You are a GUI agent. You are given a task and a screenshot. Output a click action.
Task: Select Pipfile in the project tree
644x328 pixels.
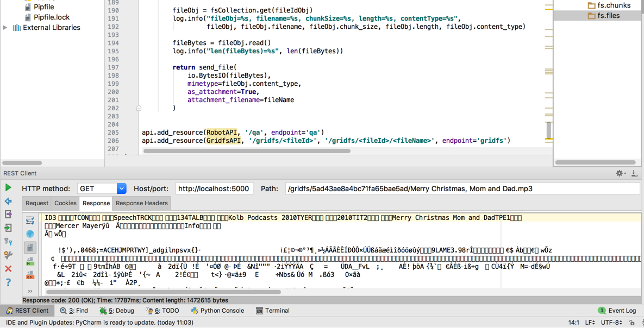[x=43, y=7]
